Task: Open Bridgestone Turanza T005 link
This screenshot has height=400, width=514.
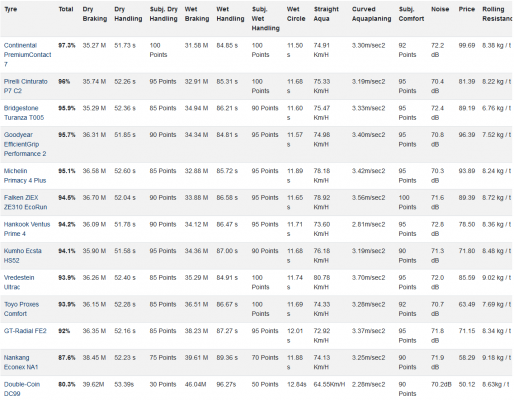Action: click(24, 113)
